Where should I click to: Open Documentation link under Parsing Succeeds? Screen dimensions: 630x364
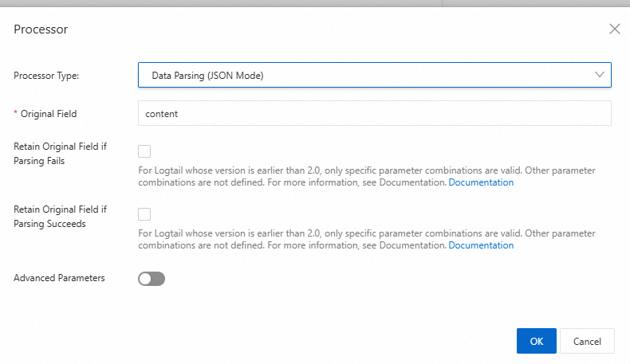click(x=481, y=245)
